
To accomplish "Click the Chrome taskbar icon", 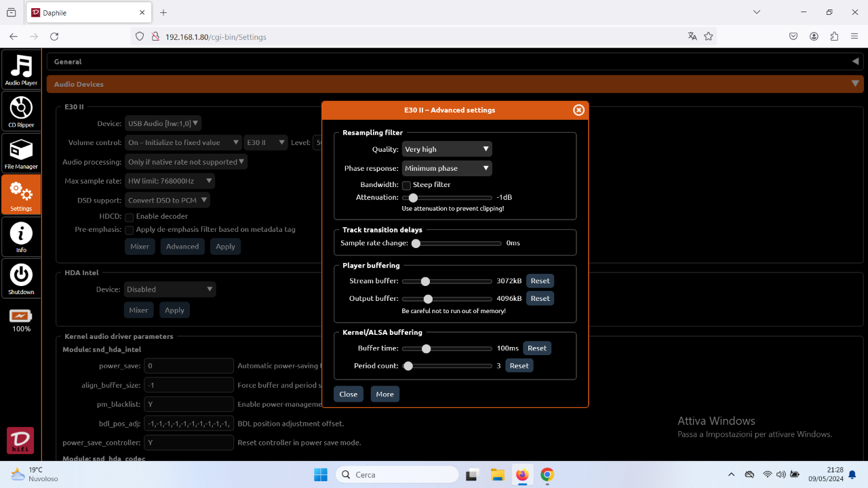I will (547, 474).
